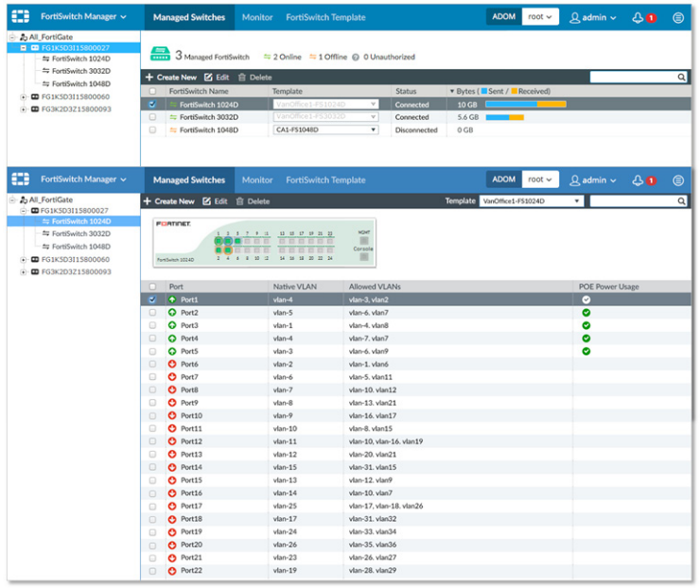Image resolution: width=700 pixels, height=588 pixels.
Task: Click the MGMT port on switch faceplate
Action: point(364,240)
